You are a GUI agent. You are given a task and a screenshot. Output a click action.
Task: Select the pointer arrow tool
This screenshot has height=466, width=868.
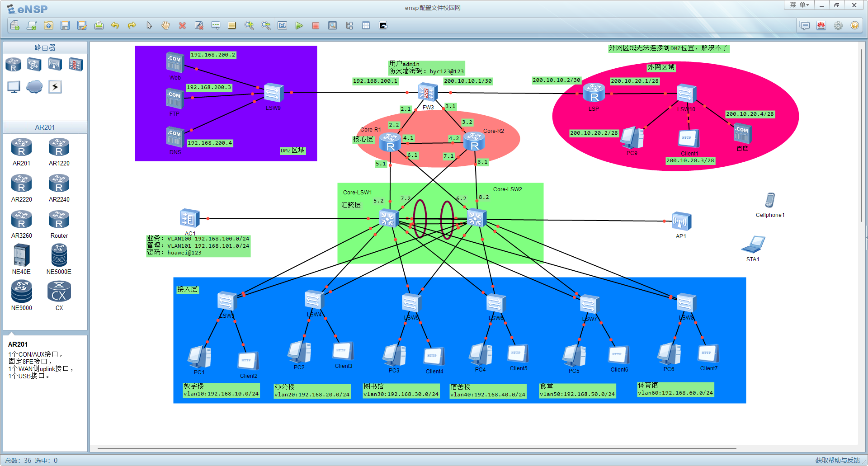tap(149, 25)
